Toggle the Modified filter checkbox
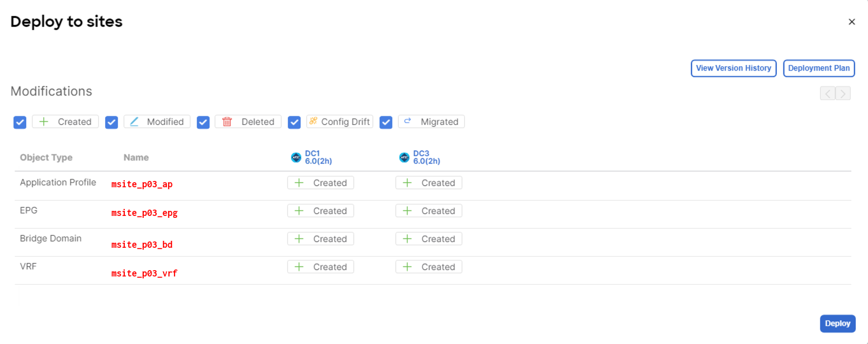Viewport: 868px width, 344px height. coord(111,122)
